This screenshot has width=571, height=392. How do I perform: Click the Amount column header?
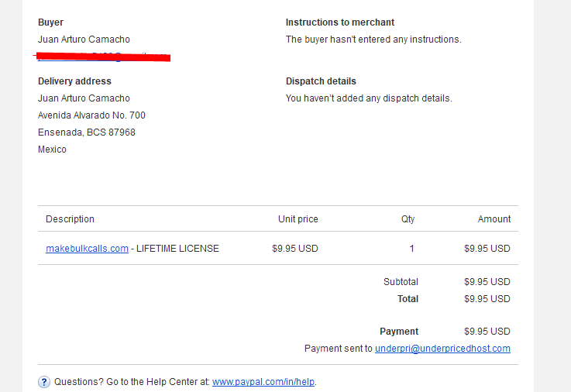494,219
